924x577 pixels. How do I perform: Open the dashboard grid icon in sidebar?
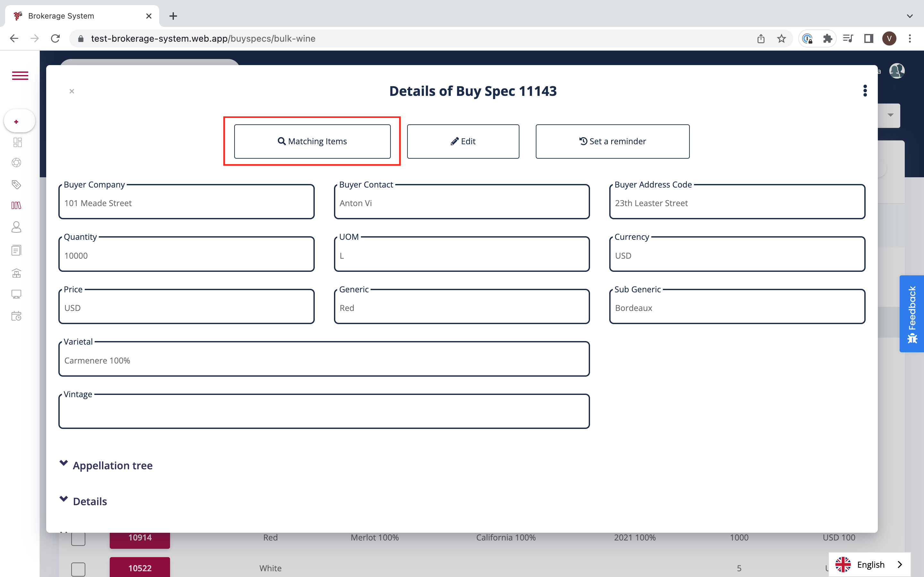[17, 142]
